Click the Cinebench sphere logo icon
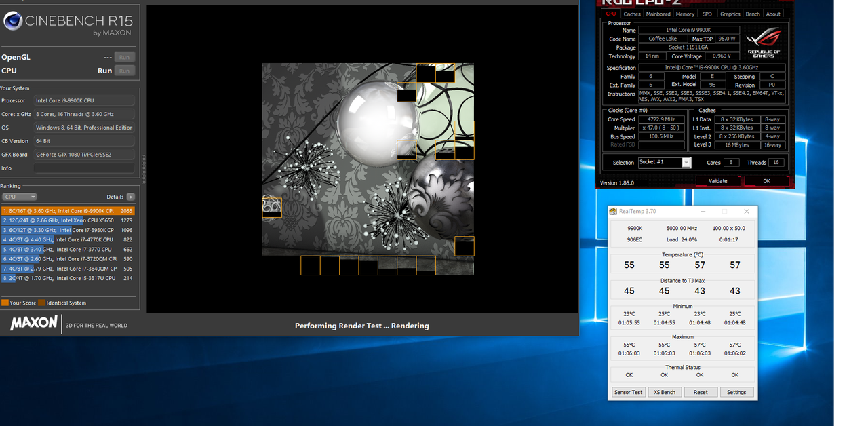The width and height of the screenshot is (868, 426). coord(13,22)
